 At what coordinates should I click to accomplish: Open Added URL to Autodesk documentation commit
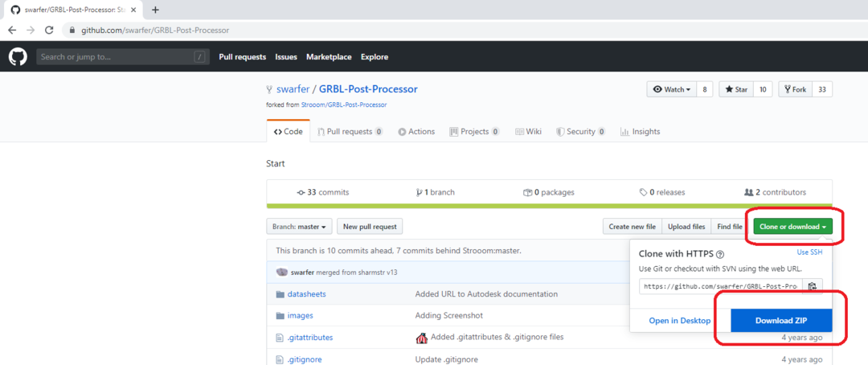point(486,294)
